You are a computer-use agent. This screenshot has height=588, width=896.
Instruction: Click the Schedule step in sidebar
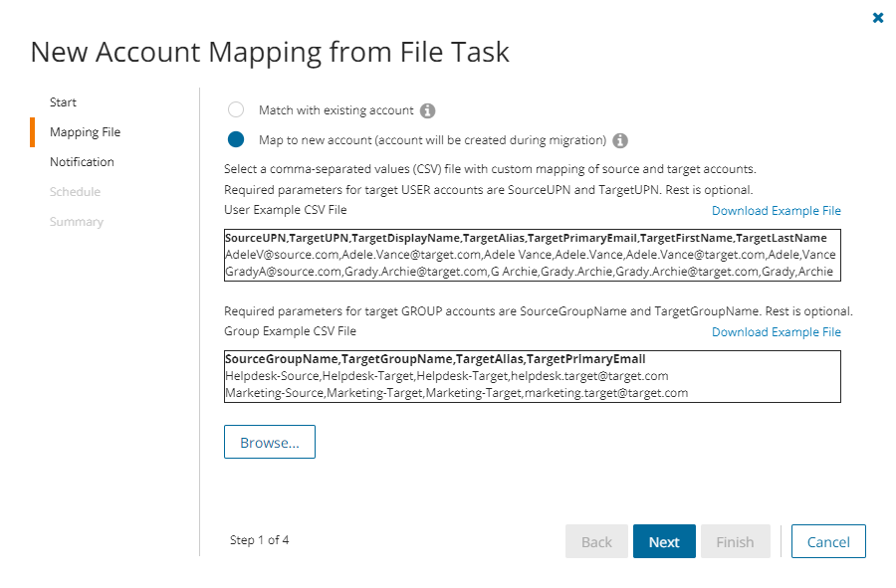coord(75,192)
